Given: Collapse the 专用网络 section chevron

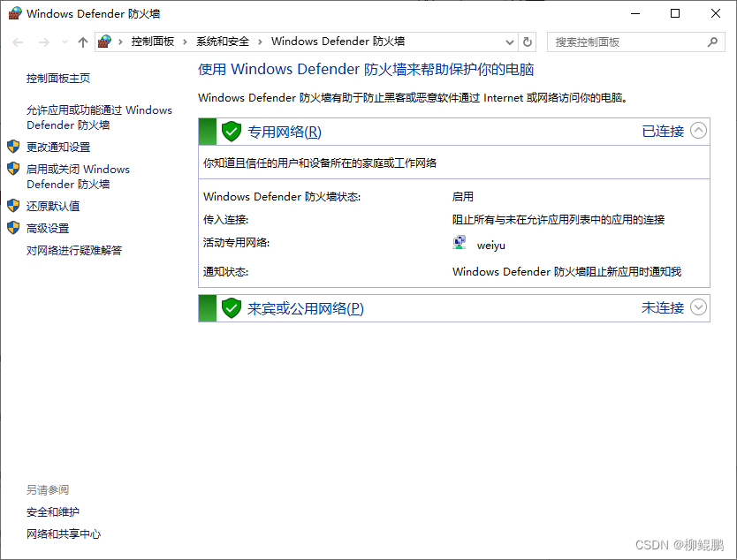Looking at the screenshot, I should [698, 131].
